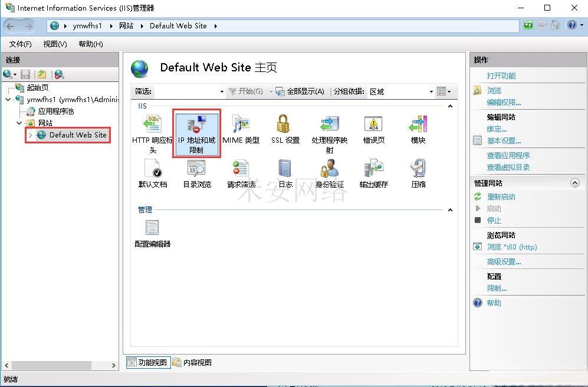Click the 打开功能 action link

501,76
